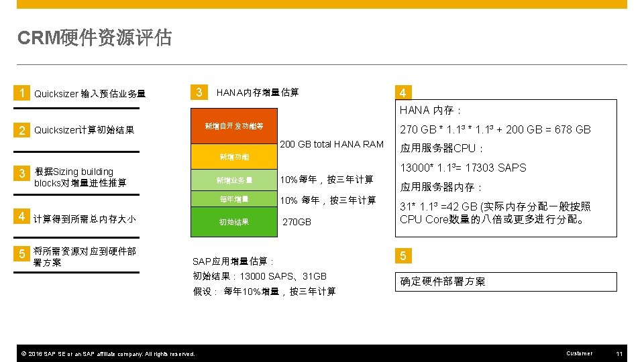Select the yellow 5 badge beside 将所需资源对应到硬件部署方案
The width and height of the screenshot is (644, 362).
click(21, 253)
